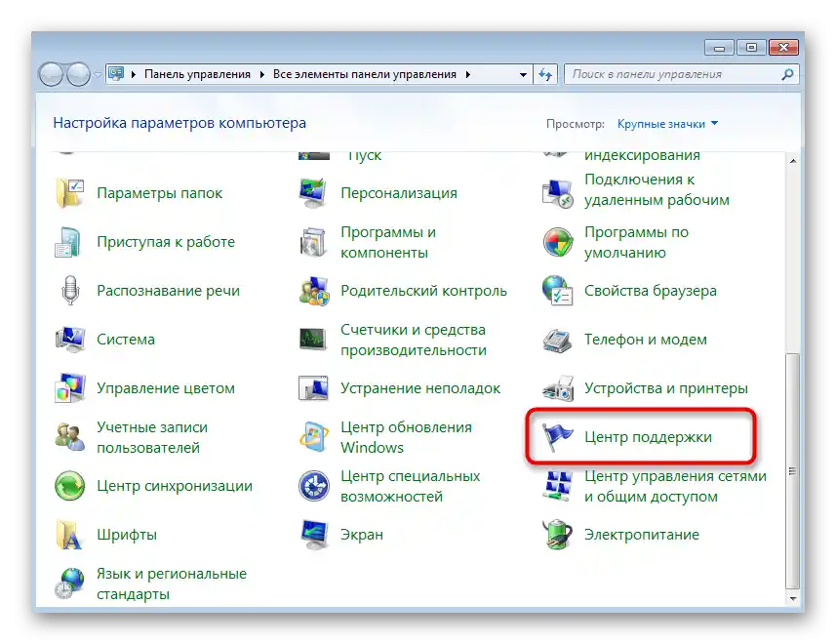Click the address bar refresh button
Viewport: 836px width, 644px height.
[545, 74]
